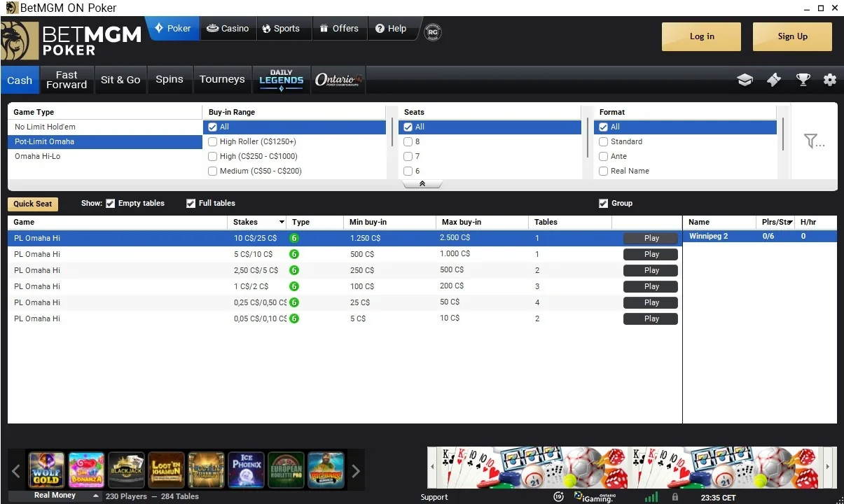Open the tickets icon in the top bar
Image resolution: width=844 pixels, height=504 pixels.
(773, 80)
